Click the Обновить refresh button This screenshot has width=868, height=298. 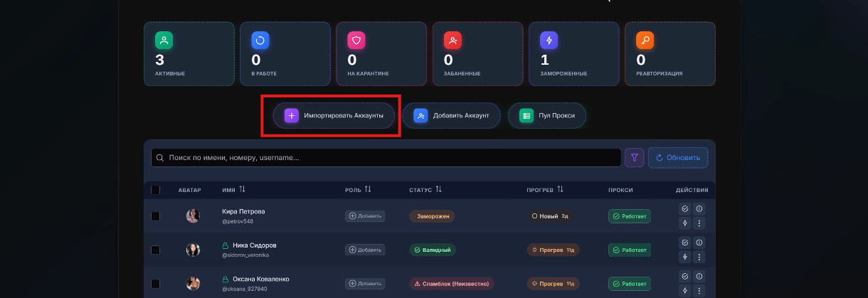678,158
